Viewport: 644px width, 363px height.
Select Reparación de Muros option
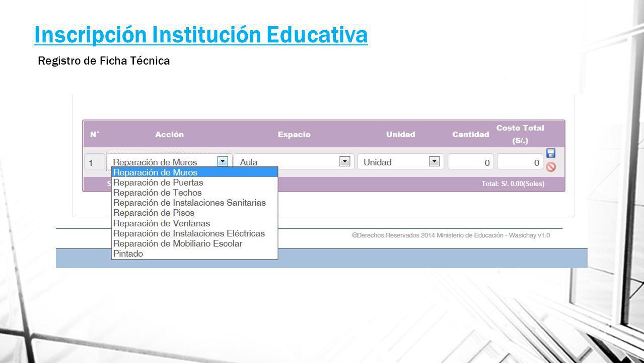[195, 172]
